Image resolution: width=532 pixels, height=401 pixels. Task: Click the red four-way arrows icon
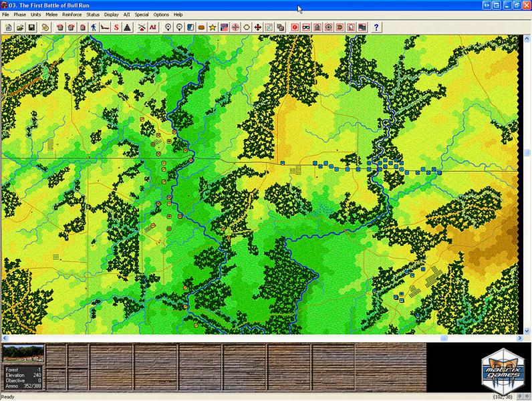click(258, 27)
